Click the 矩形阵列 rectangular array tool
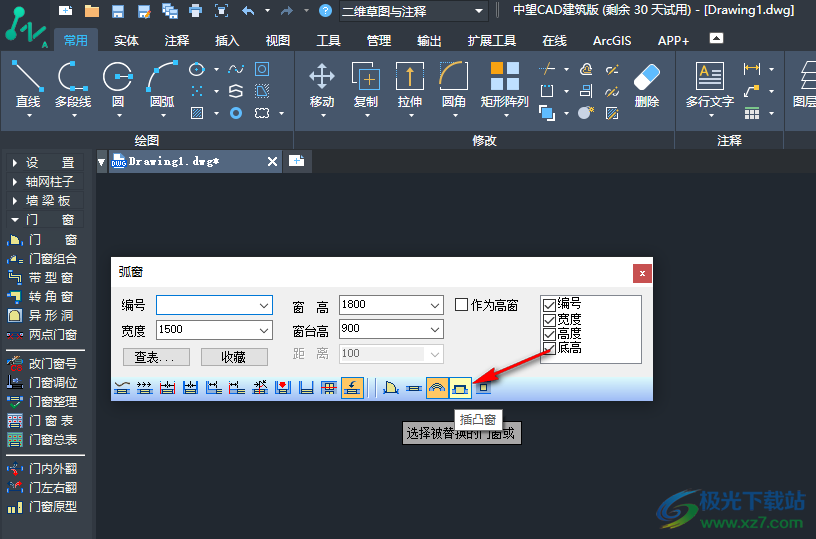The width and height of the screenshot is (816, 539). [504, 86]
